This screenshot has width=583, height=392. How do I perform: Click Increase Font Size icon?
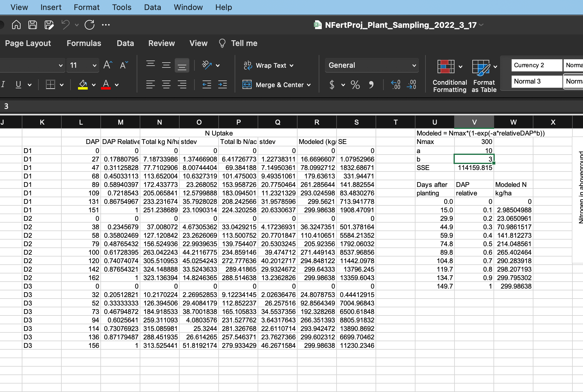pyautogui.click(x=108, y=65)
